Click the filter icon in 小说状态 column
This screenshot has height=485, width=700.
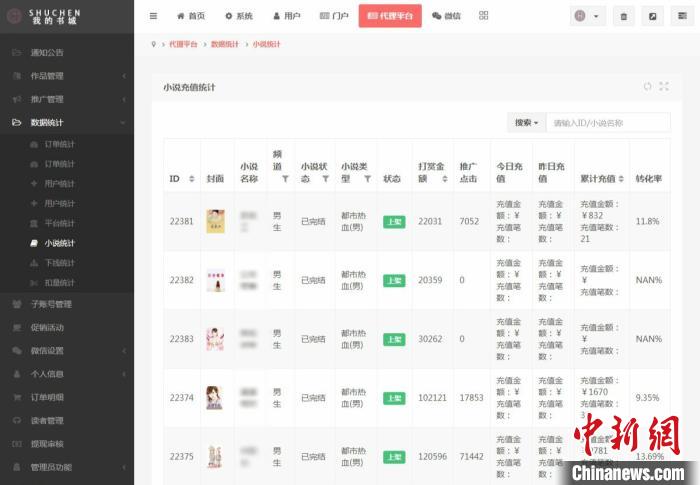coord(325,179)
